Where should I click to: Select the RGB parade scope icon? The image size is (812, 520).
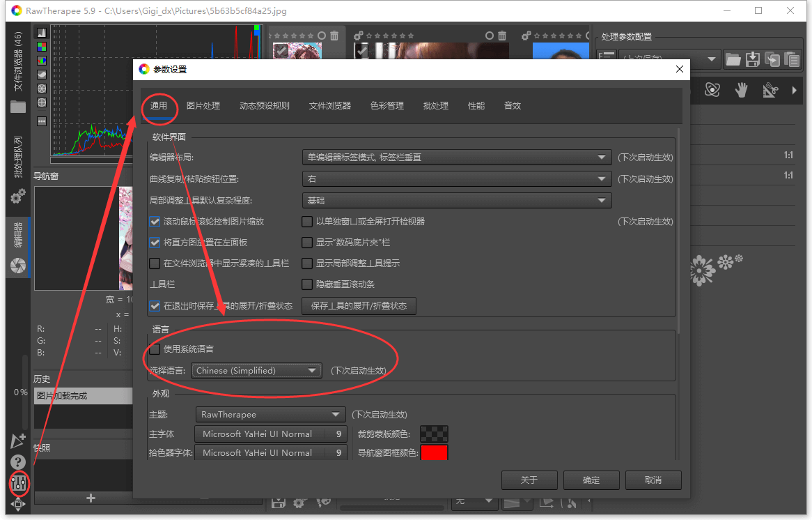point(41,47)
